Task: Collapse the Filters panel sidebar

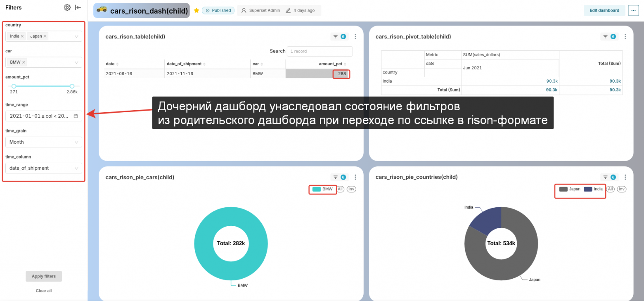Action: (x=78, y=7)
